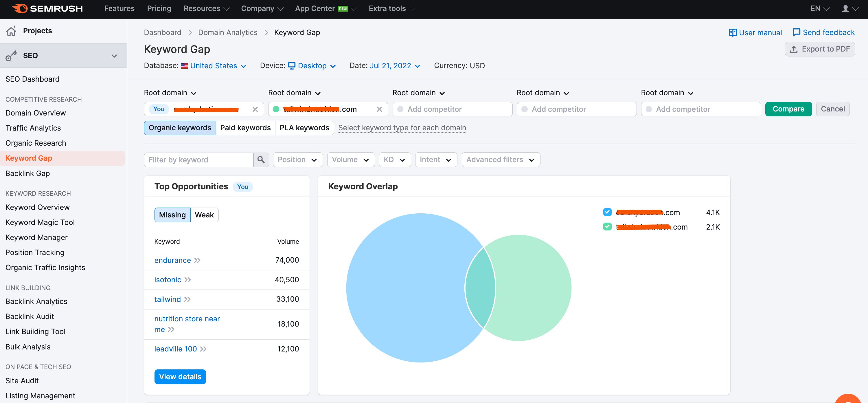Screen dimensions: 868x403
Task: Open the endurance keyword arrow icon
Action: [197, 260]
